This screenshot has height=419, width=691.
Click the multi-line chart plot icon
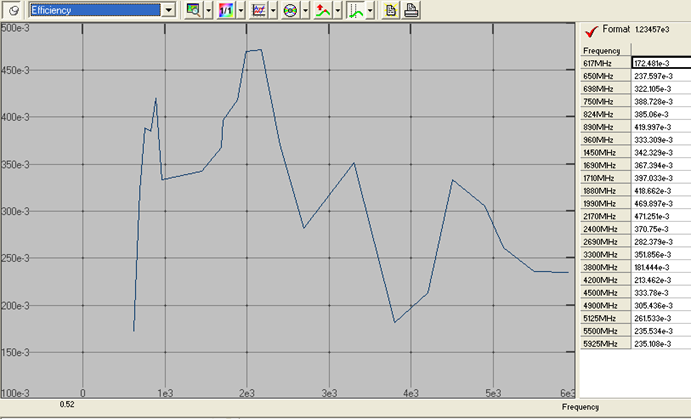(258, 10)
